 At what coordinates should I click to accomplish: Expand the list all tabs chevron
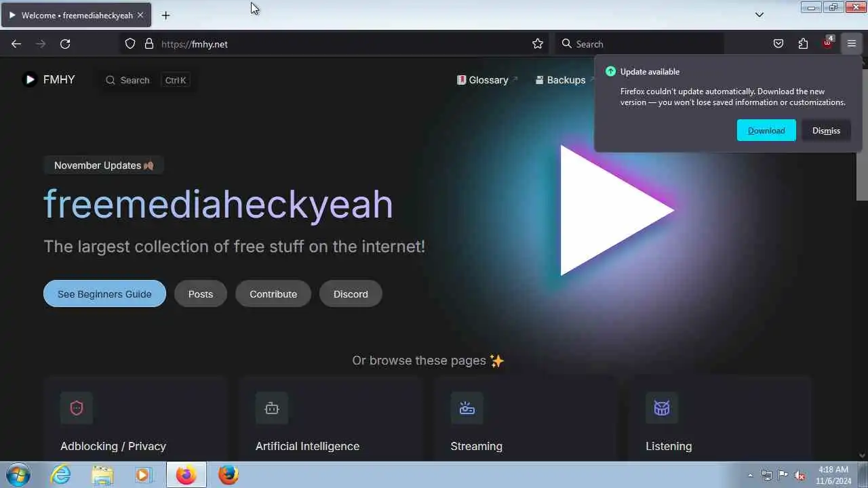tap(759, 15)
